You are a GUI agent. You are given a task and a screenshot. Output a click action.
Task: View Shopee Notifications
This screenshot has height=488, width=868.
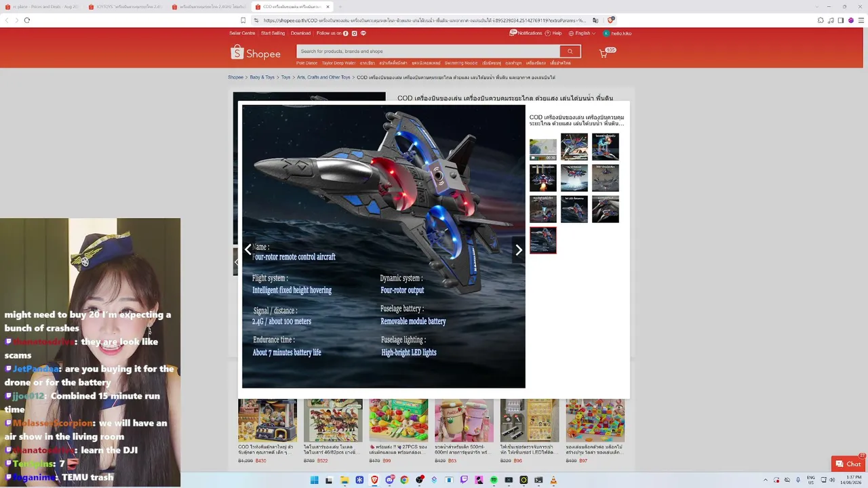coord(526,33)
